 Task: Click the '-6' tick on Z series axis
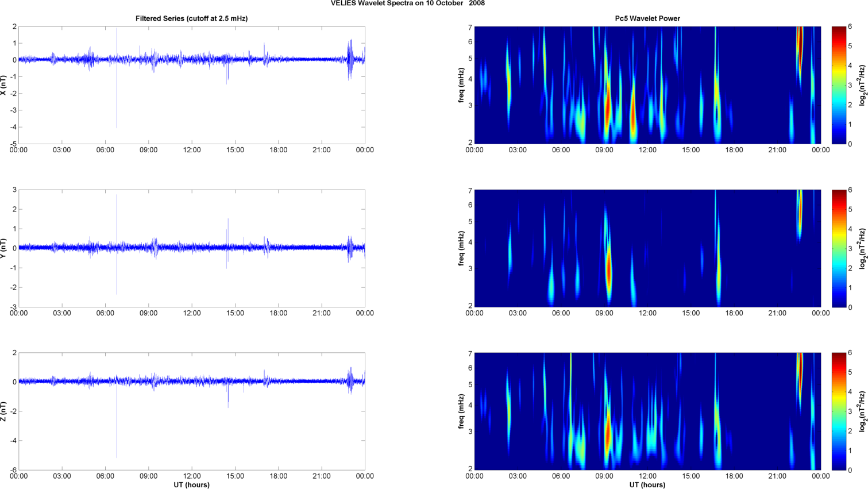pyautogui.click(x=13, y=470)
